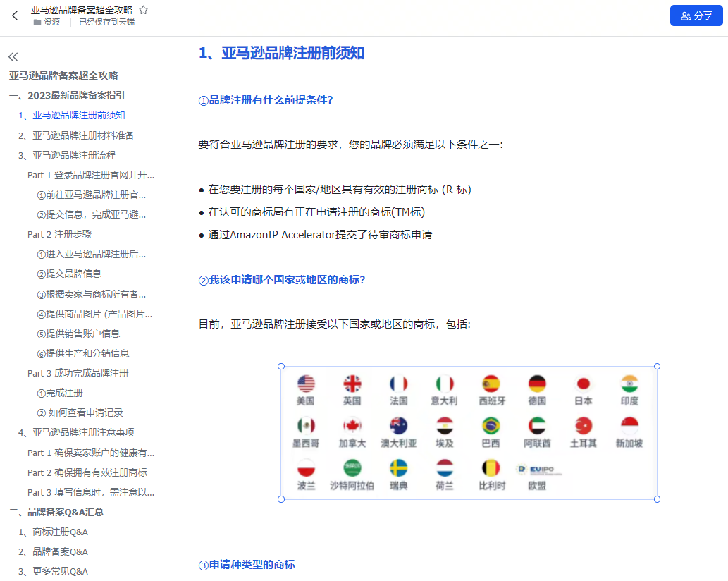The width and height of the screenshot is (728, 581).
Task: Click 已经保存到云端 save status
Action: coord(107,22)
